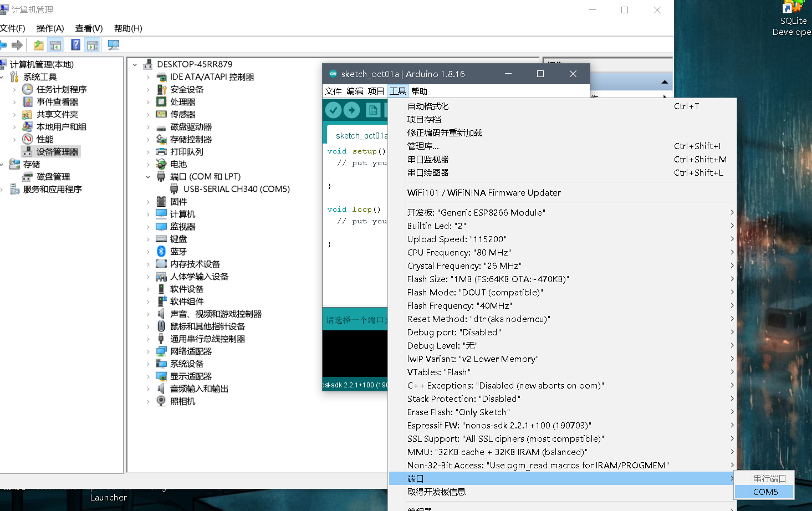This screenshot has height=511, width=812.
Task: Open Arduino 项目 menu
Action: (376, 91)
